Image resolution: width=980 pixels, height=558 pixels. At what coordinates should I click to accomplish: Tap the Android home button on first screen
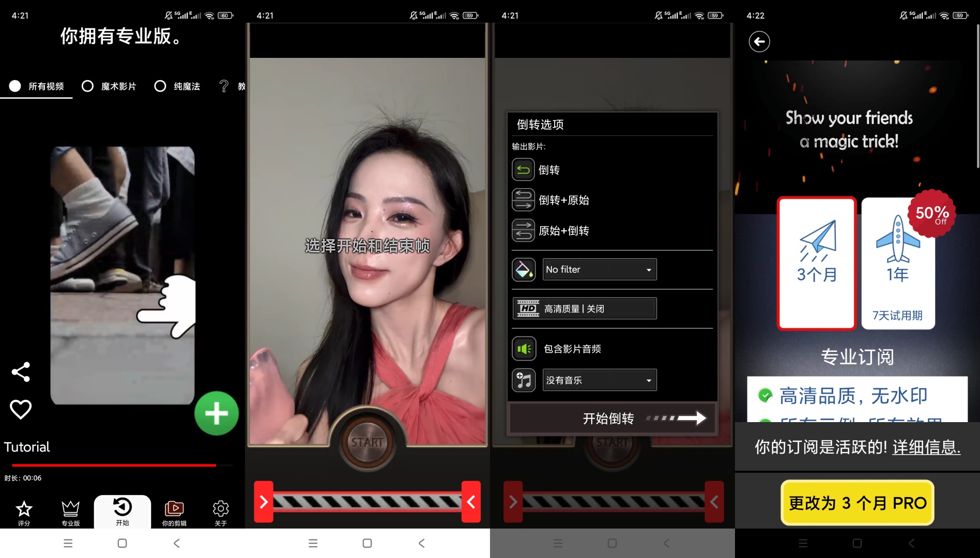pos(122,543)
